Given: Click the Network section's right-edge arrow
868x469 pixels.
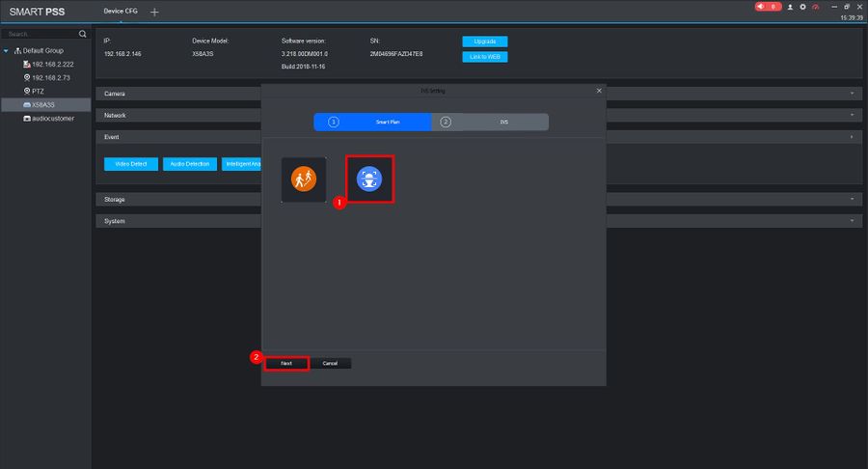Looking at the screenshot, I should (x=852, y=115).
